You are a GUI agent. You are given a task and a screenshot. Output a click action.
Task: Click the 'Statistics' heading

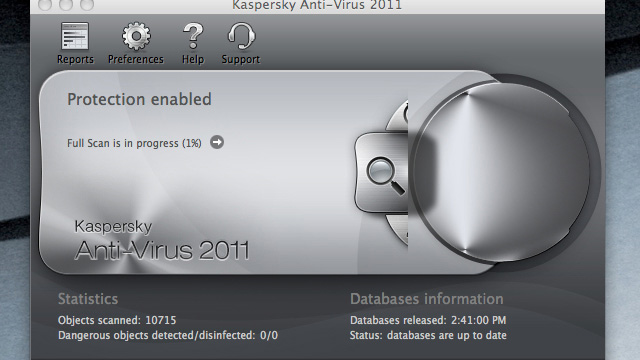pos(88,299)
